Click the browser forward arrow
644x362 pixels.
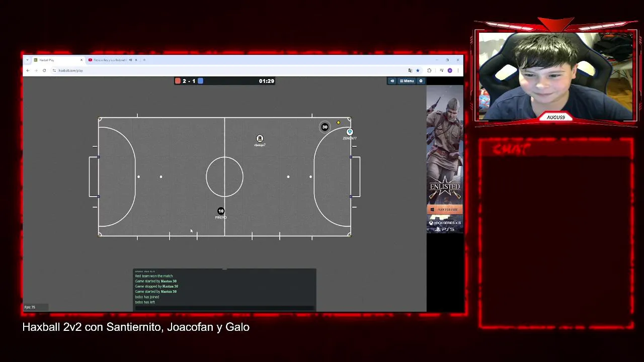click(x=36, y=70)
